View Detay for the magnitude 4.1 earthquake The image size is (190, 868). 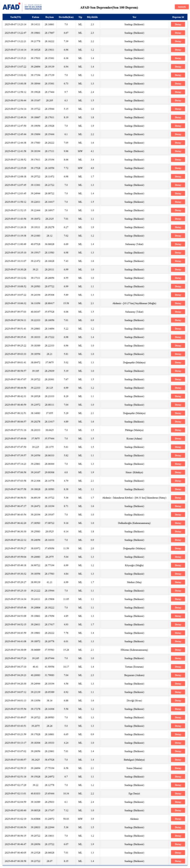click(178, 151)
